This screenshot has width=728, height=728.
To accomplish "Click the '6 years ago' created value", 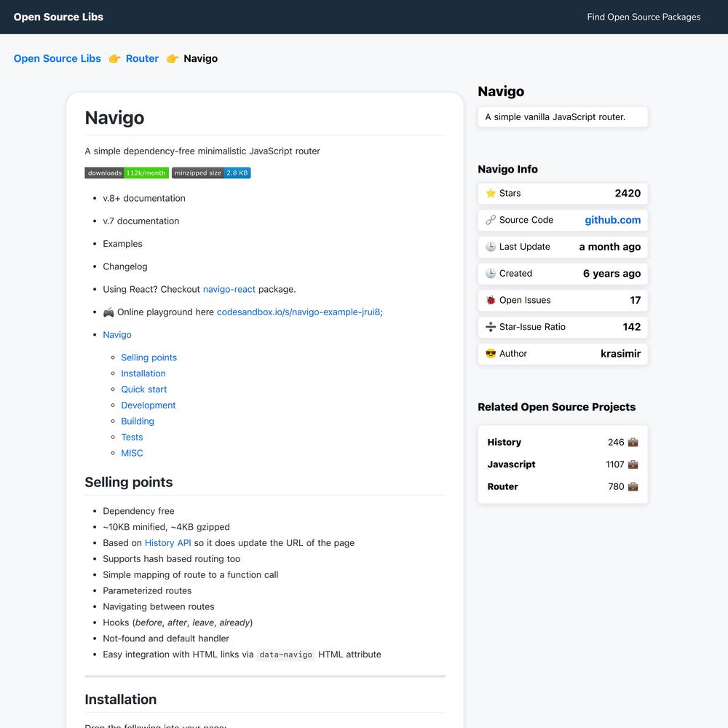I will [612, 274].
